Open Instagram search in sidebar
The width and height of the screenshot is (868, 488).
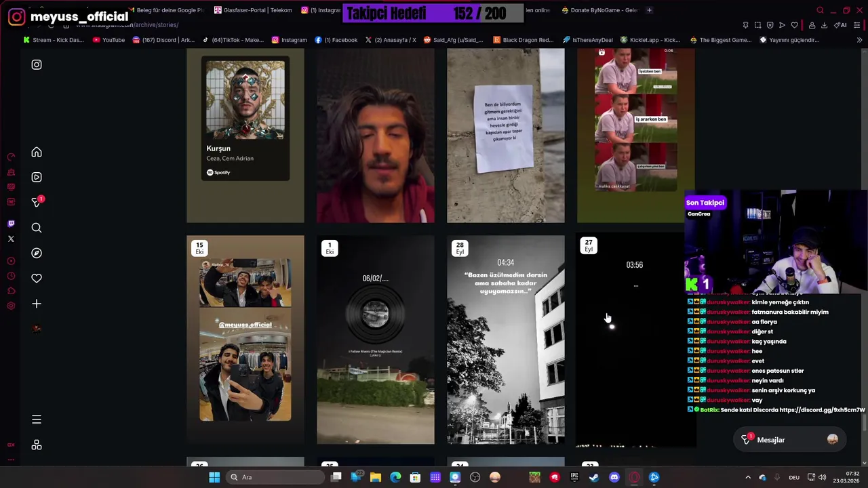(37, 228)
